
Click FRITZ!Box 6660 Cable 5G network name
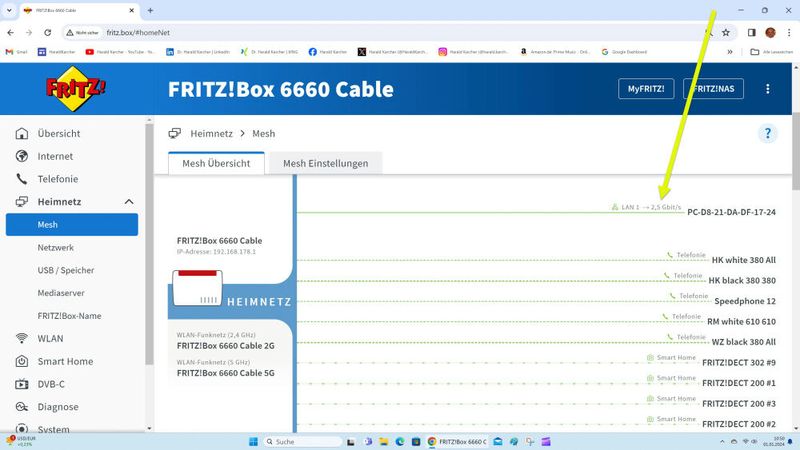tap(226, 373)
